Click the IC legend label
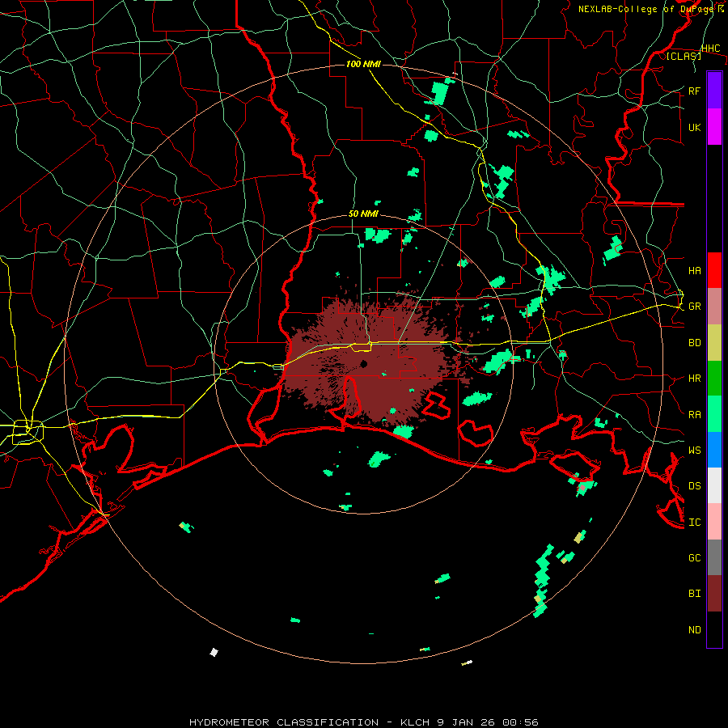Viewport: 728px width, 728px height. point(694,522)
